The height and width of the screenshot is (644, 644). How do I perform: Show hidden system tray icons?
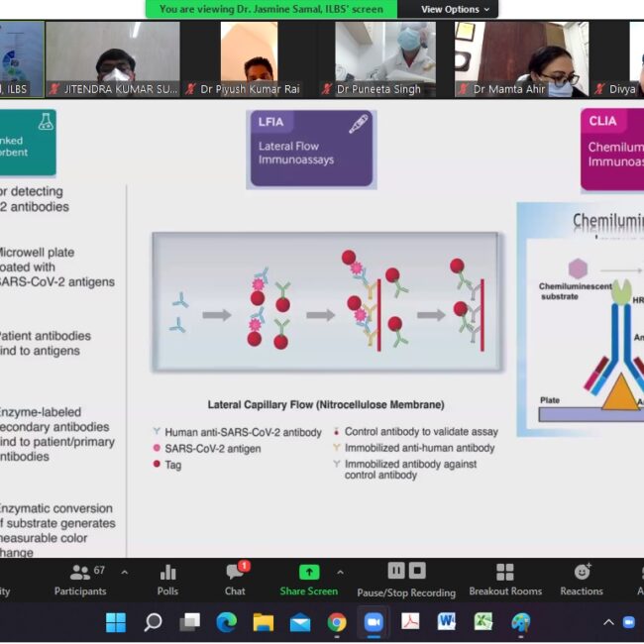pos(608,622)
